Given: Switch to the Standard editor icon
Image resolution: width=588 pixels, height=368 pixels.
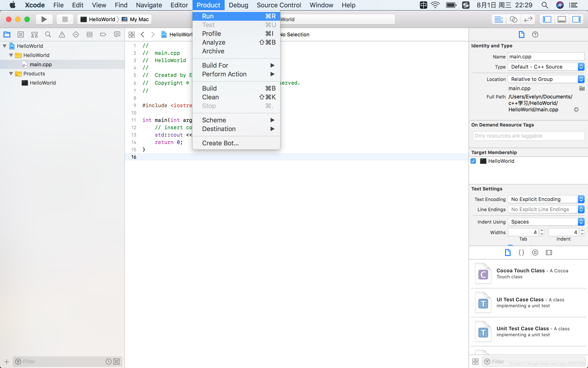Looking at the screenshot, I should click(499, 19).
